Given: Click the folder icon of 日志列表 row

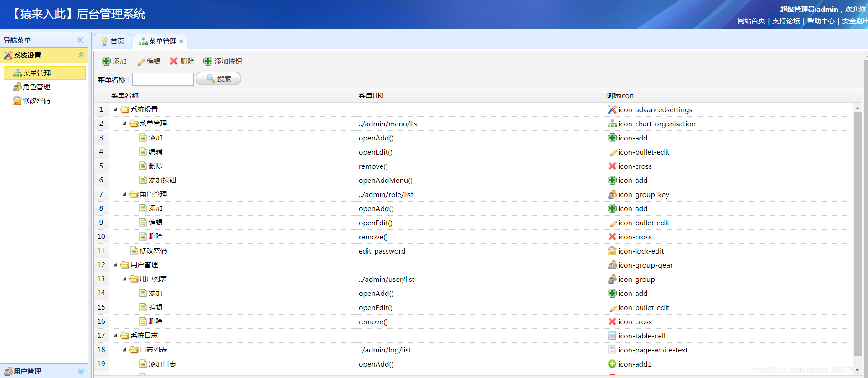Looking at the screenshot, I should 134,350.
